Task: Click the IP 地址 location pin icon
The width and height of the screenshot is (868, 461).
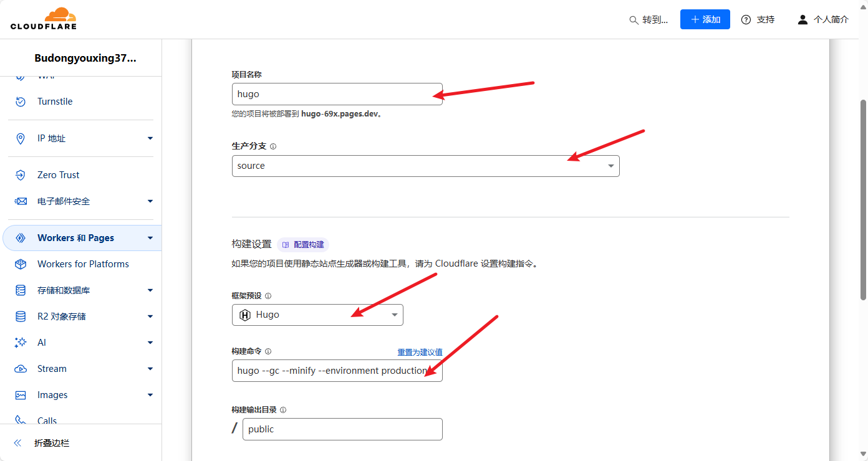Action: 21,138
